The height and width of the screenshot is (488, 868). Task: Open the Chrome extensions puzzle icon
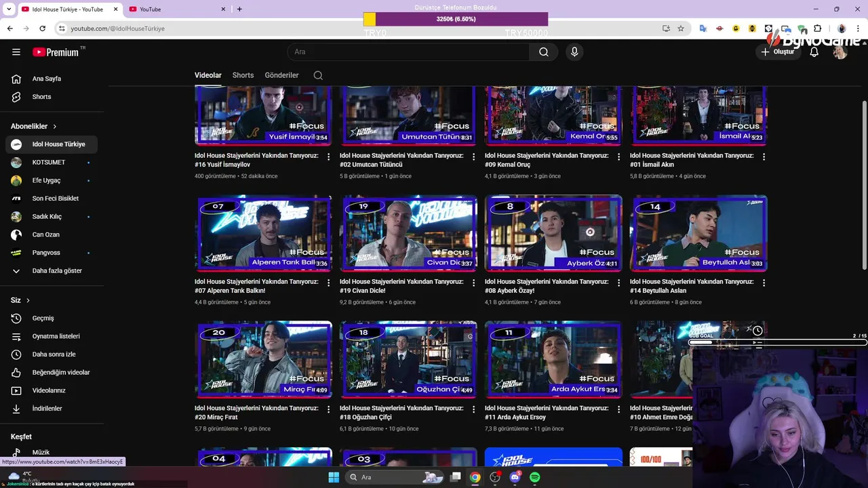pos(818,28)
